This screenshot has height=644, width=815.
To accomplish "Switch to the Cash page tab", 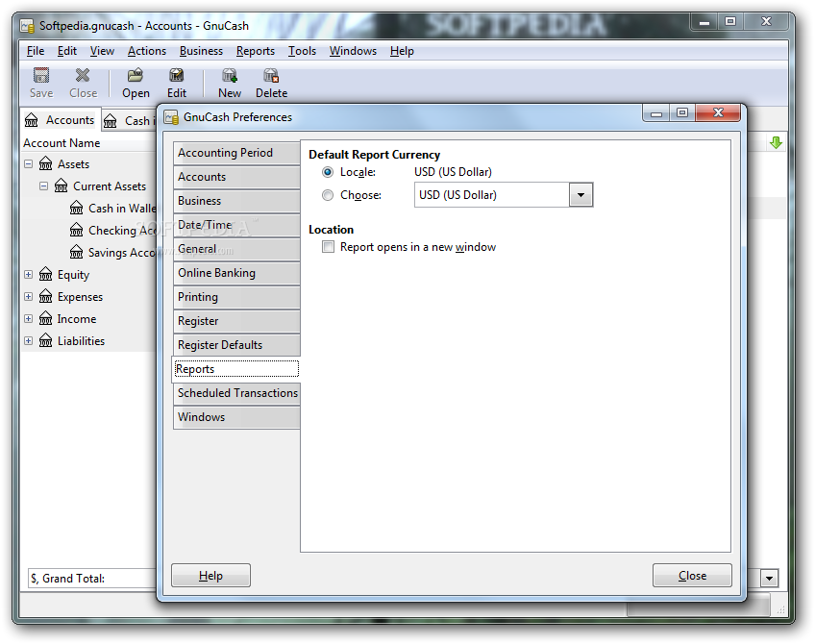I will (130, 121).
